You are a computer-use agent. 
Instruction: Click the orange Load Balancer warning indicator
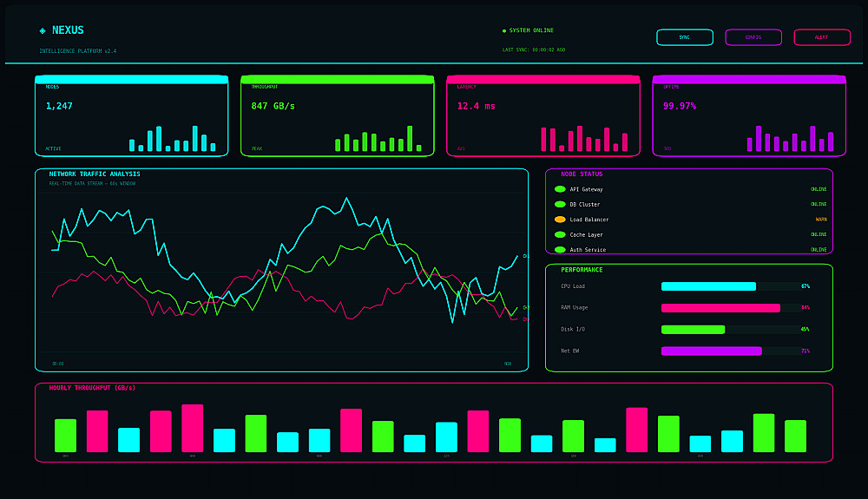click(560, 220)
